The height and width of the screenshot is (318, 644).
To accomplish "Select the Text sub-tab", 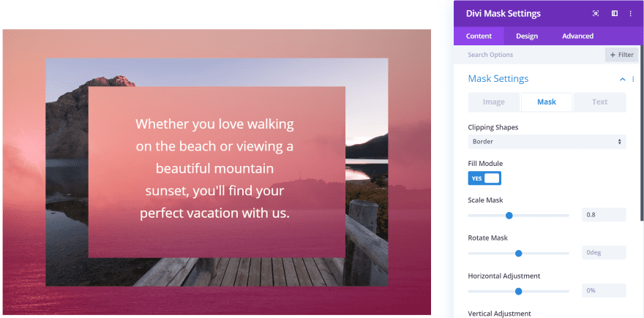I will (599, 102).
